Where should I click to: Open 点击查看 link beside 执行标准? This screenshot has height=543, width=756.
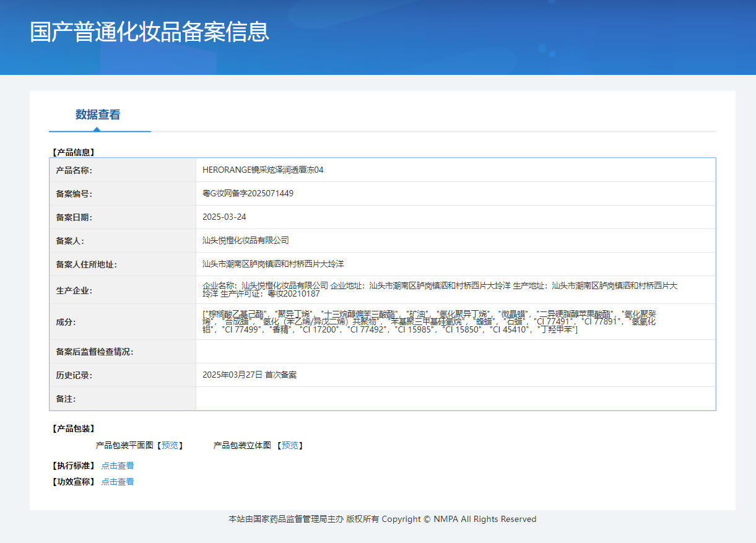(x=118, y=466)
